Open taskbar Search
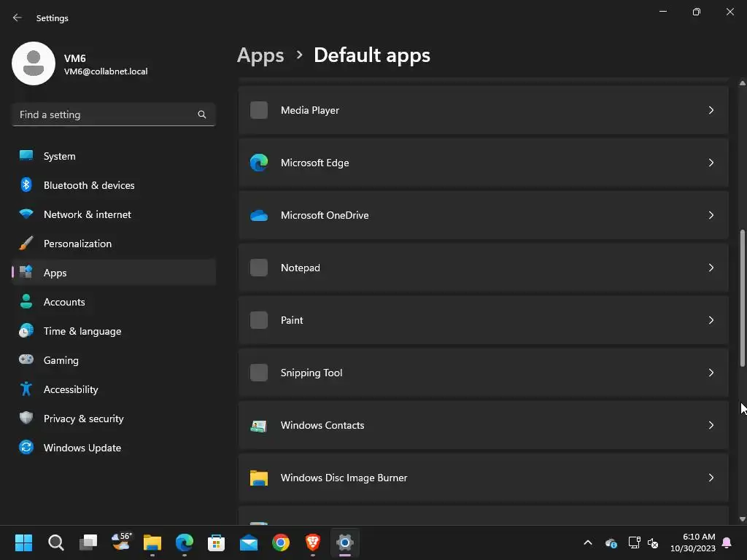The image size is (747, 560). (55, 542)
